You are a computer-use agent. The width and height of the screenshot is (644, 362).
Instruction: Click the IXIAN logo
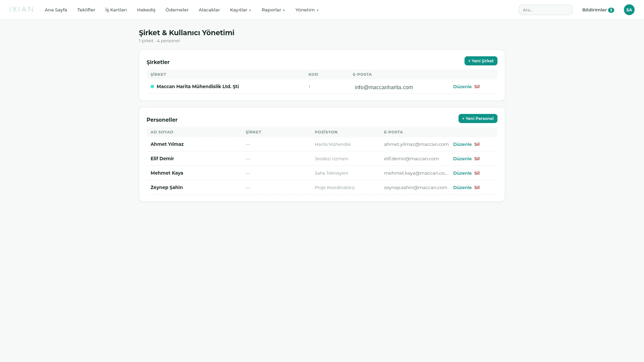pos(21,9)
